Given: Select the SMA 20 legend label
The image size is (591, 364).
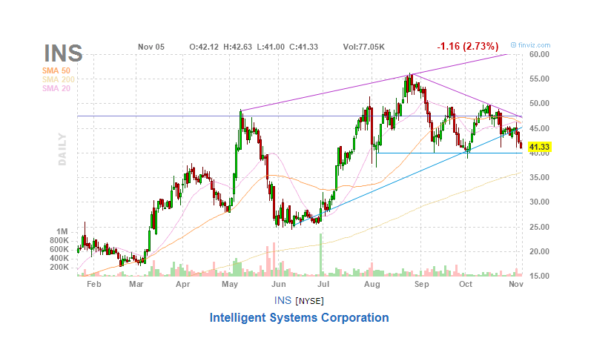Looking at the screenshot, I should pos(56,88).
